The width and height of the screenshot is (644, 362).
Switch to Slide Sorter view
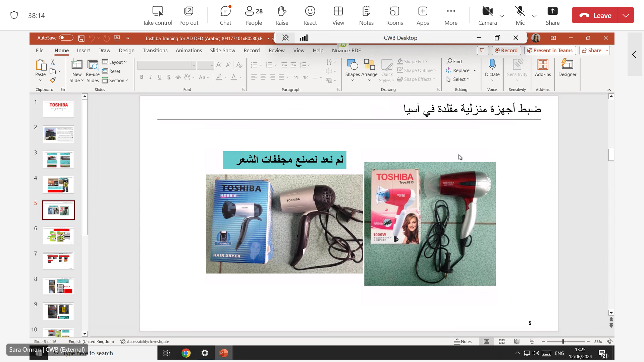502,342
